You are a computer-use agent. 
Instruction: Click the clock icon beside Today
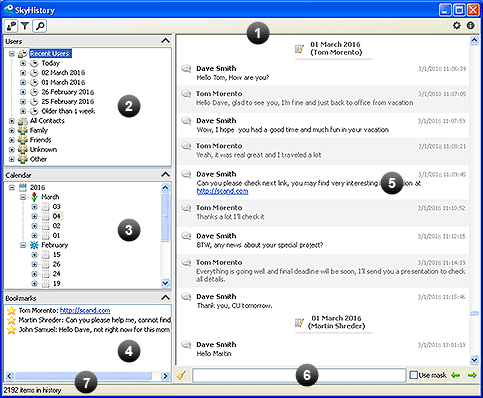[x=34, y=63]
